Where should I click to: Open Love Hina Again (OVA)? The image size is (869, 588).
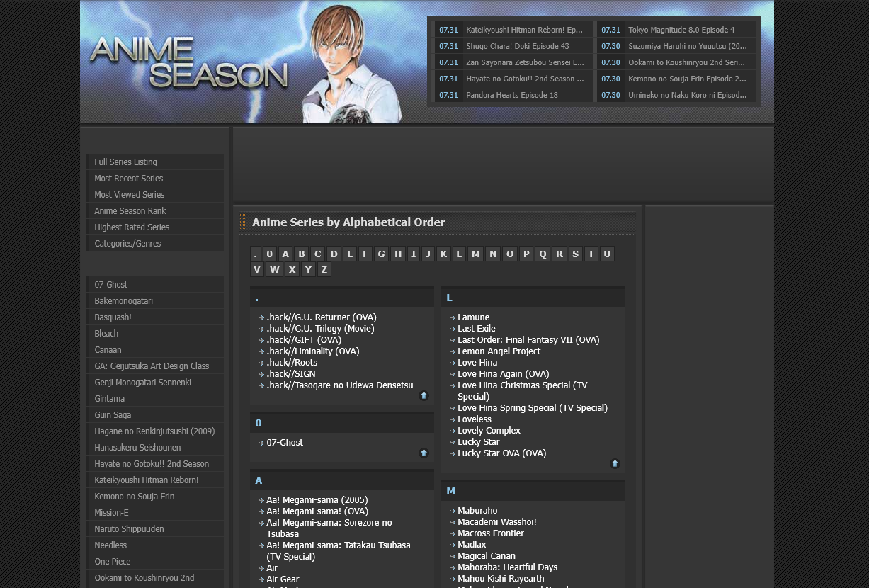[504, 374]
